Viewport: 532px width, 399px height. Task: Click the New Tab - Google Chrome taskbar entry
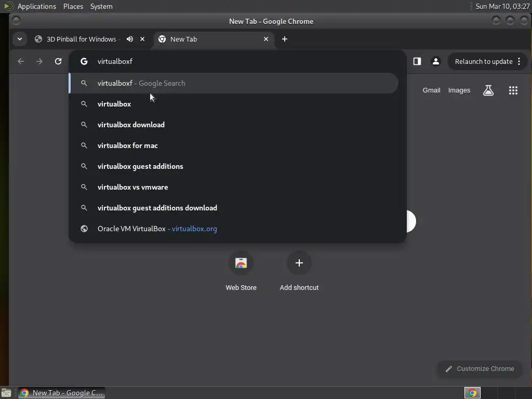61,393
